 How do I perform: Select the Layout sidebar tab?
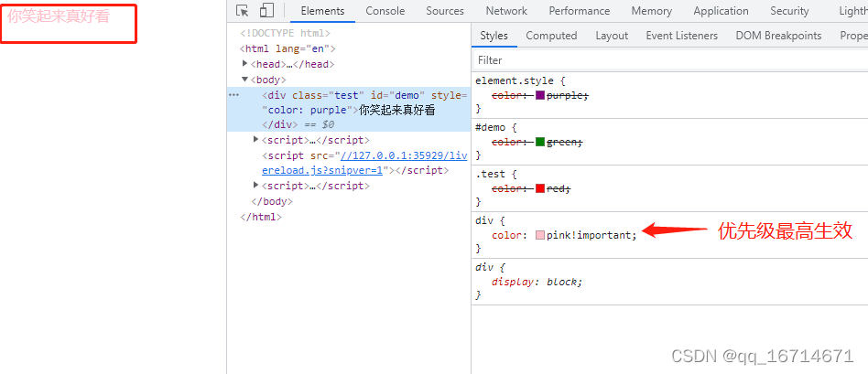coord(612,36)
